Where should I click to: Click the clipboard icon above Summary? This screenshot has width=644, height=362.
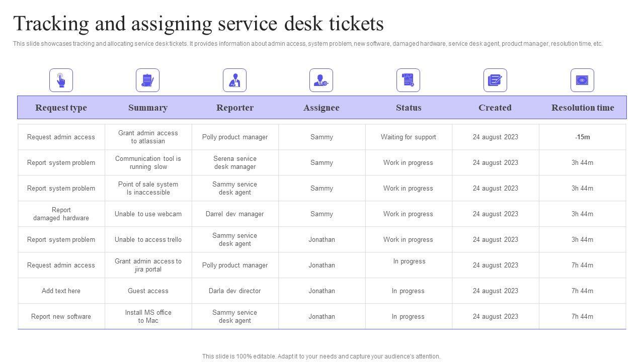(x=147, y=80)
